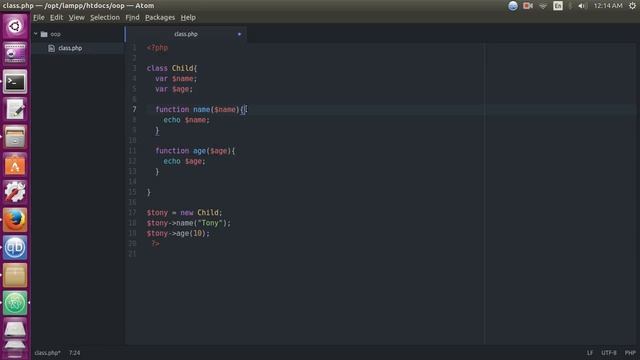Collapse the oop project folder arrow
This screenshot has width=640, height=360.
click(36, 34)
